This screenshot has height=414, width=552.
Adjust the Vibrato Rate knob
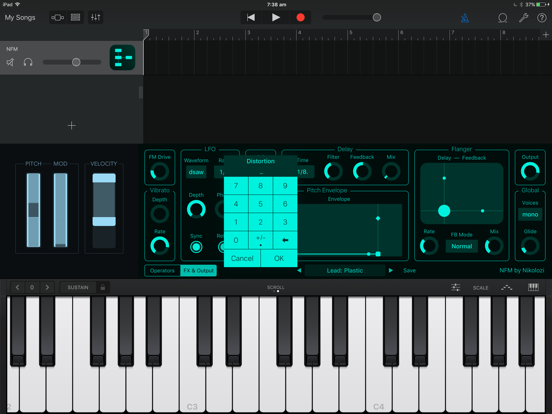coord(159,245)
